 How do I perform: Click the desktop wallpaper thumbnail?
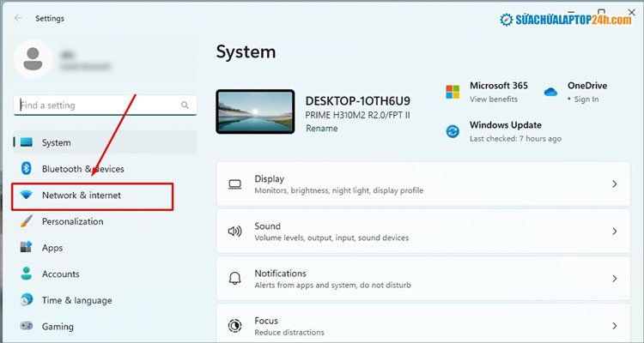point(255,111)
